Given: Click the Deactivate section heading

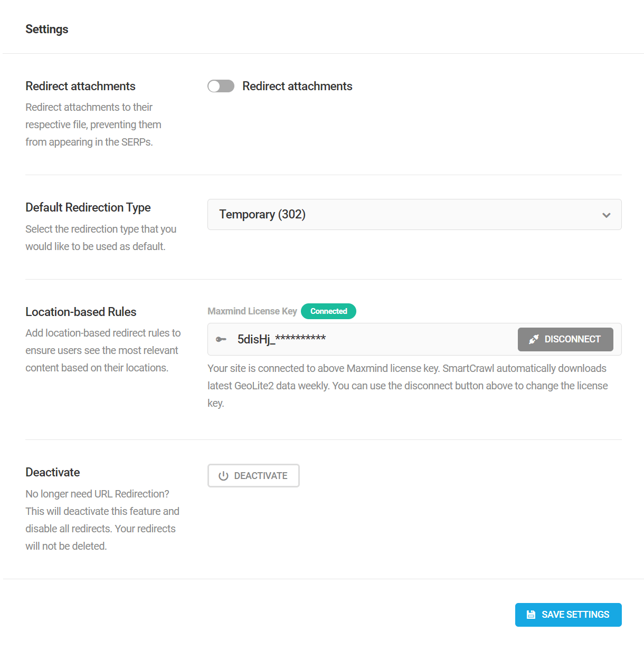Looking at the screenshot, I should click(x=53, y=472).
